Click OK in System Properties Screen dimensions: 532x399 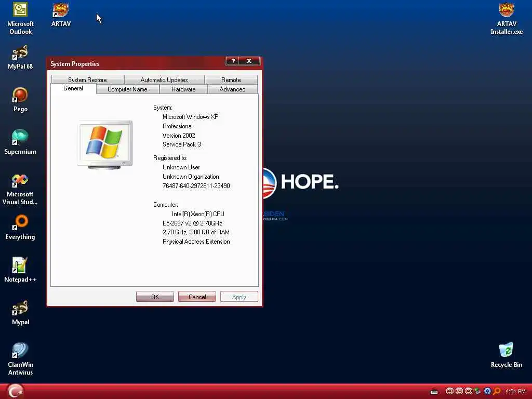(155, 297)
